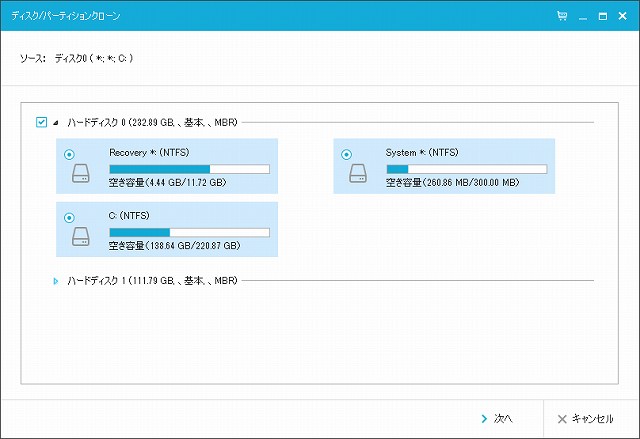Click free space text 138.64 GB/220.87 GB

click(175, 246)
